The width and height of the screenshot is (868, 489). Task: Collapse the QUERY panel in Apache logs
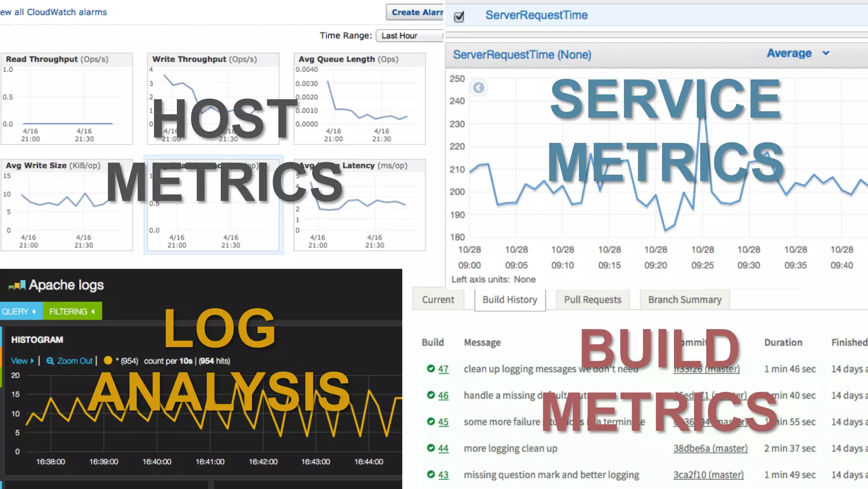(x=21, y=312)
